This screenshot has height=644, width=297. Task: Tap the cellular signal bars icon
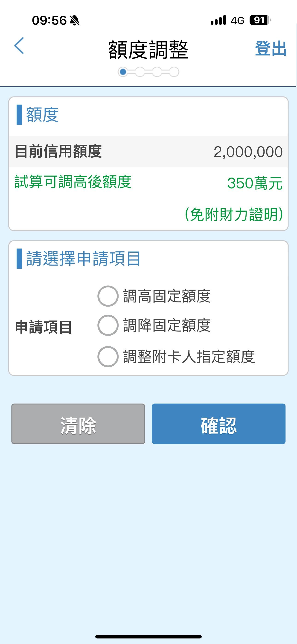point(218,20)
